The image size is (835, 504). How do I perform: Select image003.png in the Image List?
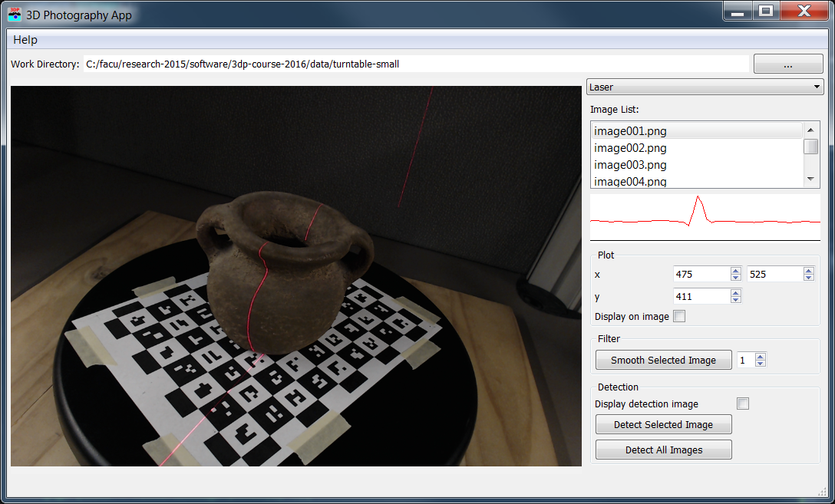coord(697,165)
